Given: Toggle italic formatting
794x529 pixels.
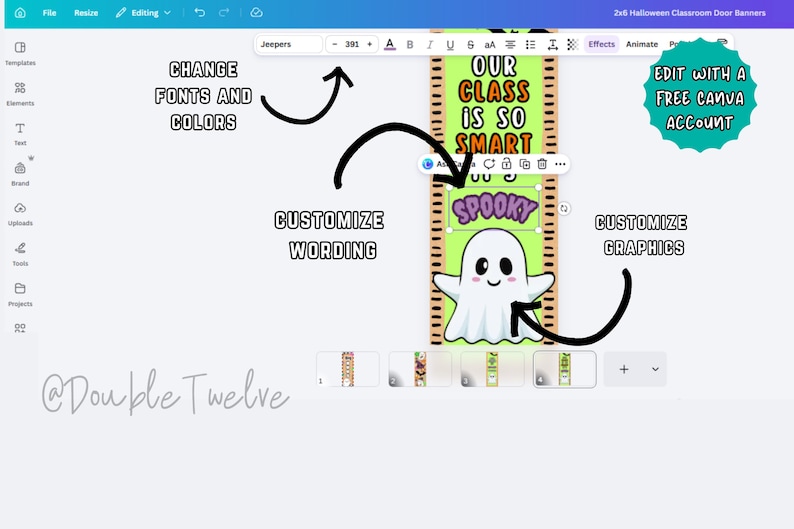Looking at the screenshot, I should tap(430, 45).
